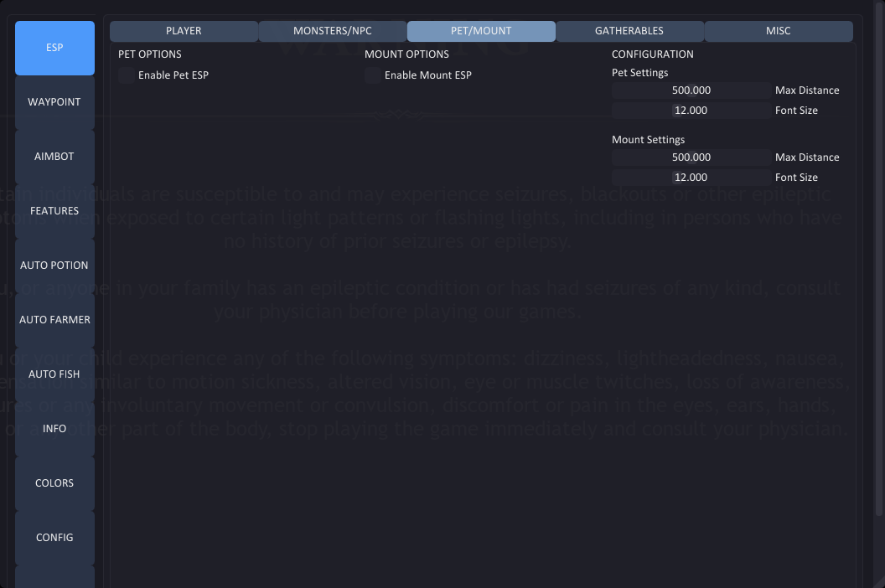Open the WAYPOINT sidebar section
The image size is (885, 588).
point(54,102)
